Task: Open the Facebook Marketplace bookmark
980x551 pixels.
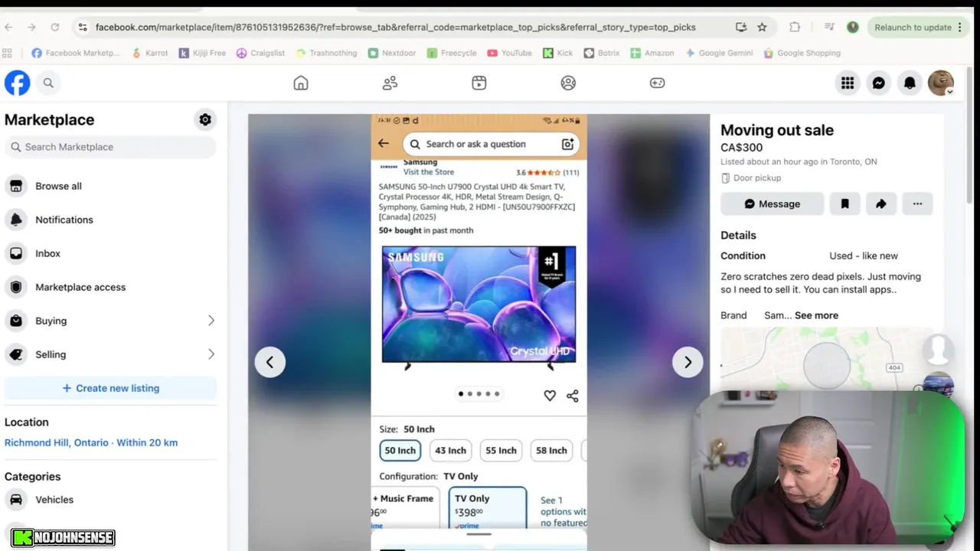Action: point(76,53)
